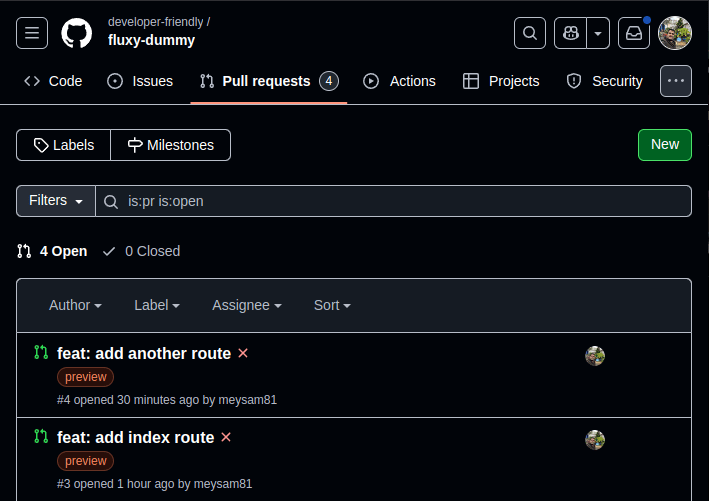Viewport: 709px width, 501px height.
Task: Click the 'is:pr is:open' search field
Action: [x=400, y=201]
